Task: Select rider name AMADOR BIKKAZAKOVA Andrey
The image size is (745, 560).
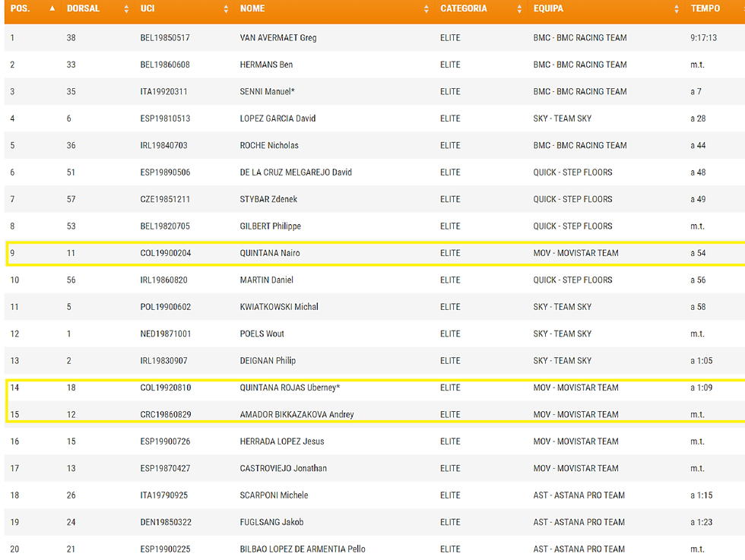Action: click(x=297, y=415)
